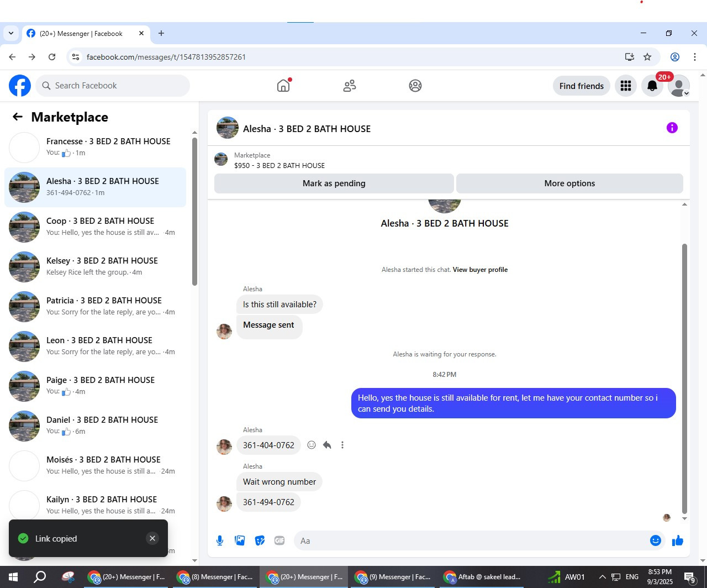The height and width of the screenshot is (588, 707).
Task: Close the Messenger browser tab
Action: (141, 33)
